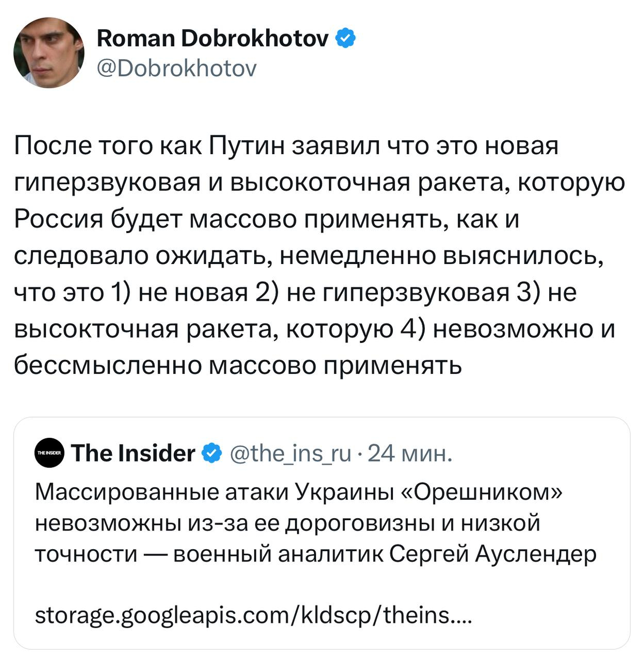644x660 pixels.
Task: Open the @the_ins_ru handle
Action: click(290, 453)
